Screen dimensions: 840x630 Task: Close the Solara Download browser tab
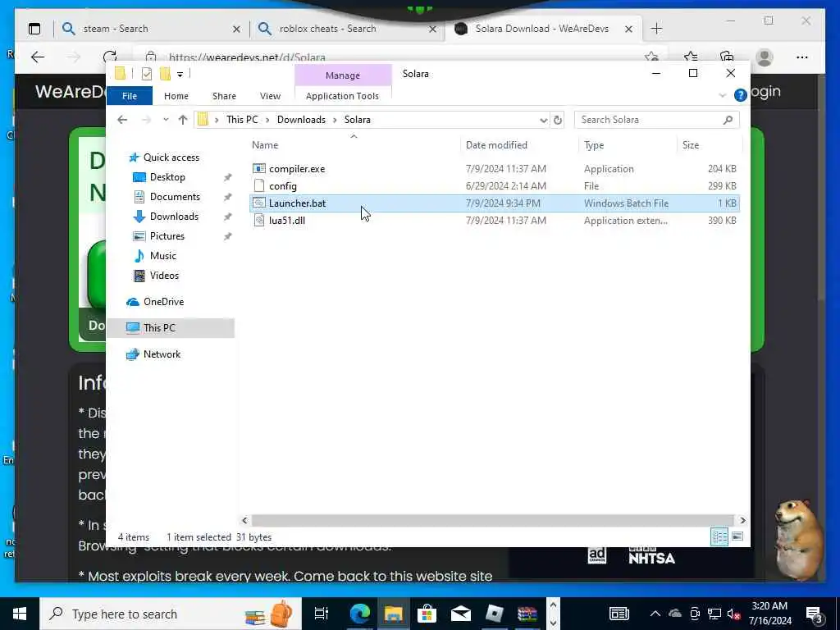pyautogui.click(x=629, y=29)
